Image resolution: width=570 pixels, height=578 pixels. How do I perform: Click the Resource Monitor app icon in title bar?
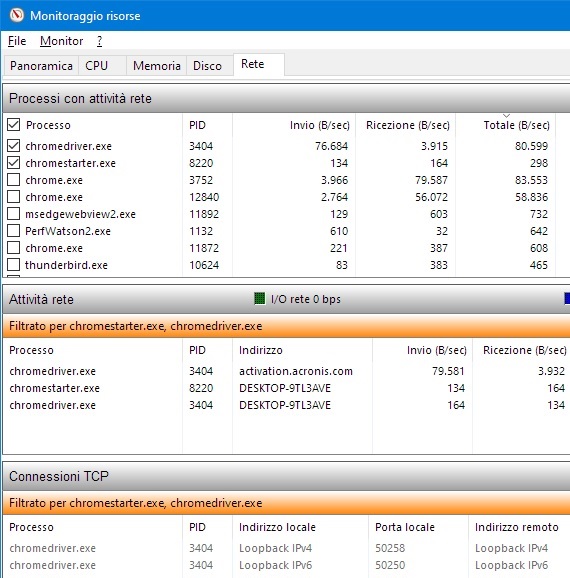pyautogui.click(x=17, y=15)
